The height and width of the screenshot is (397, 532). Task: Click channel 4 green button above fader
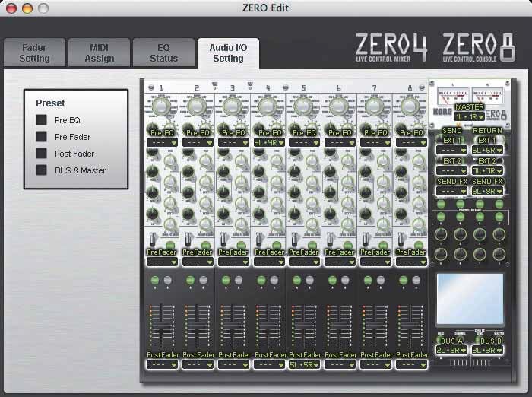coord(261,280)
